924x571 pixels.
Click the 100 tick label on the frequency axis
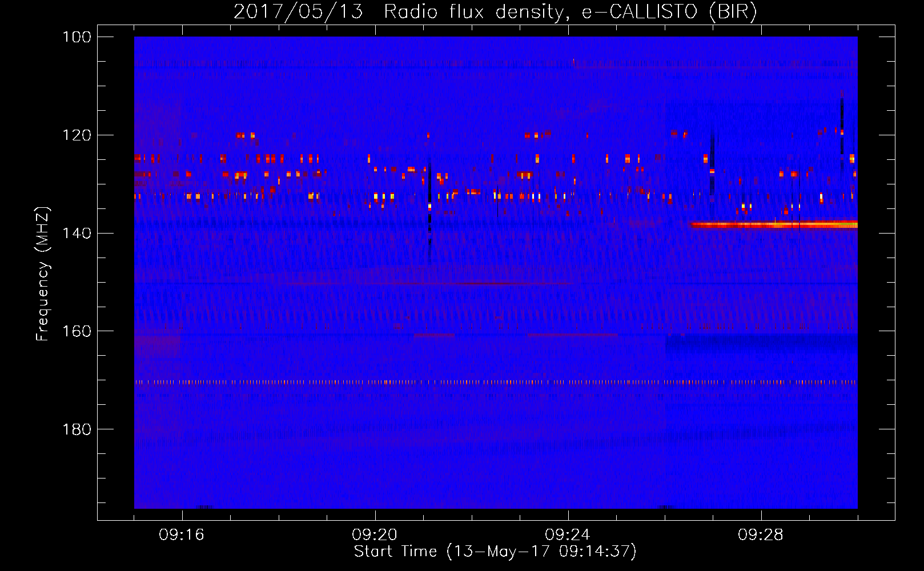(76, 37)
